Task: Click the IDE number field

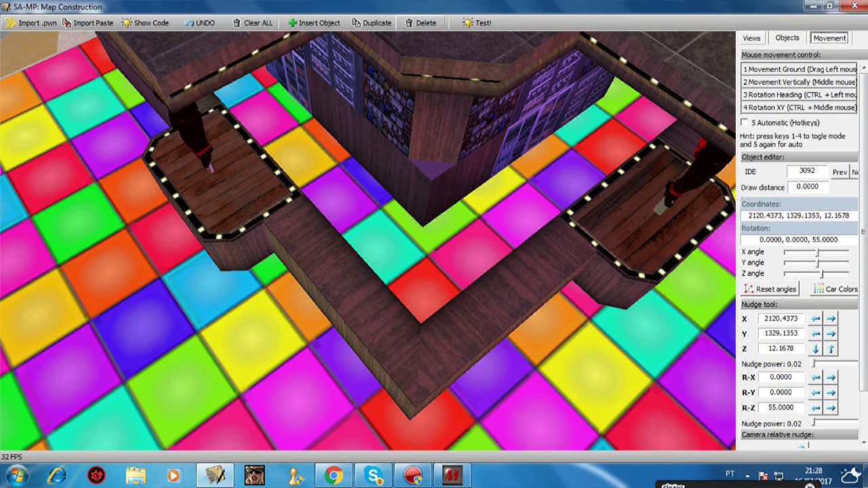Action: click(808, 171)
